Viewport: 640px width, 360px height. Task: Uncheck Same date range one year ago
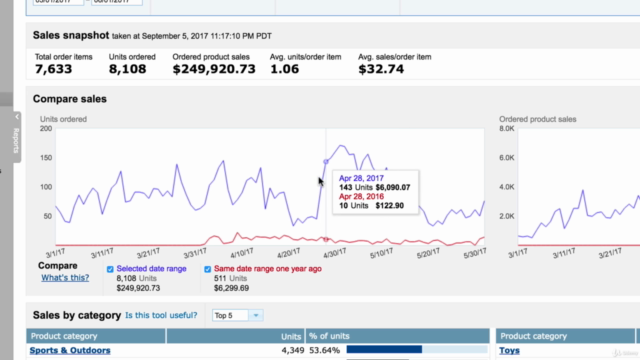[x=207, y=269]
